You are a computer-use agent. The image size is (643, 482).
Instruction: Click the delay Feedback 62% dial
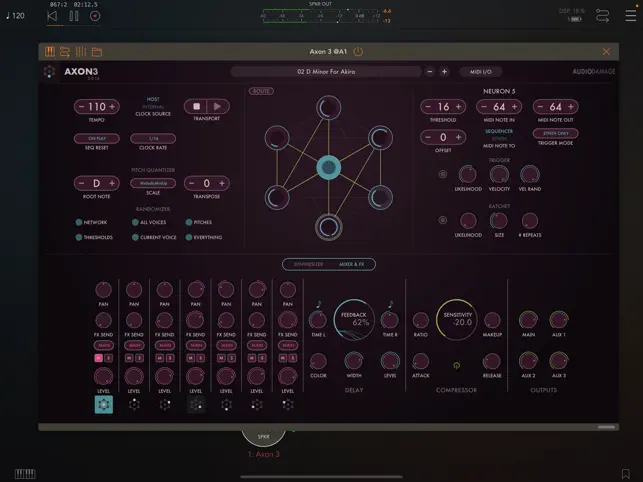tap(354, 320)
